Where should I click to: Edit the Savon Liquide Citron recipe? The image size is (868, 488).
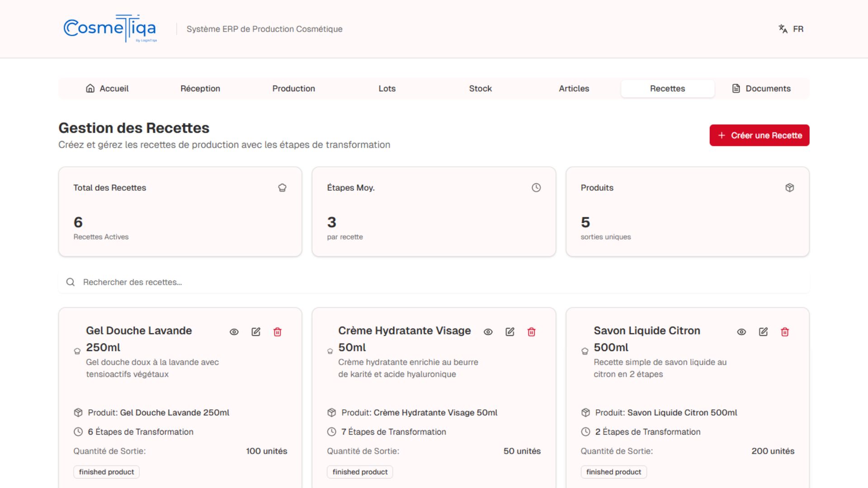[764, 332]
